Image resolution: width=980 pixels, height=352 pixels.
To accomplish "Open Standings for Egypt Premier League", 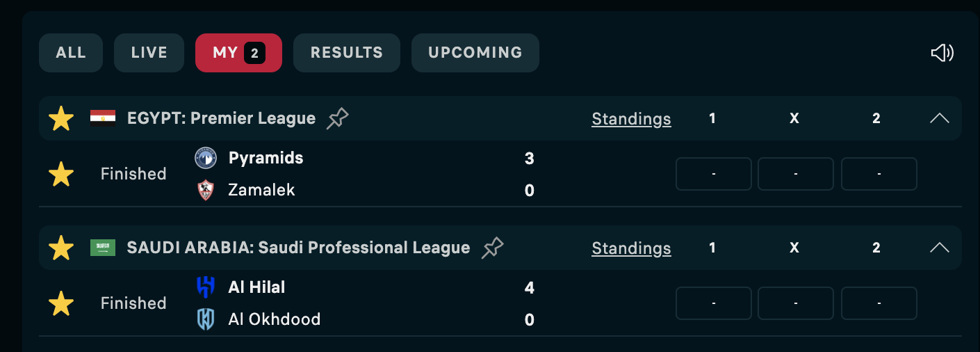I will coord(631,119).
